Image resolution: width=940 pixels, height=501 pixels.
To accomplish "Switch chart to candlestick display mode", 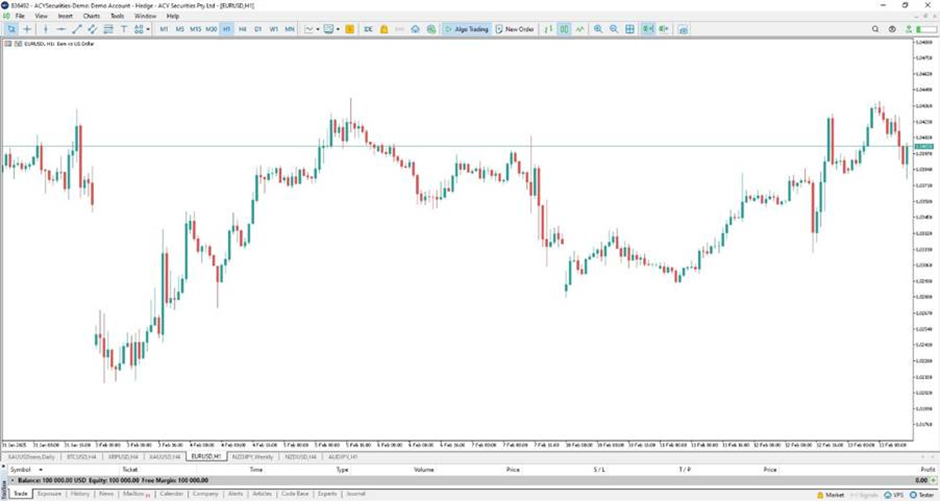I will coord(565,29).
